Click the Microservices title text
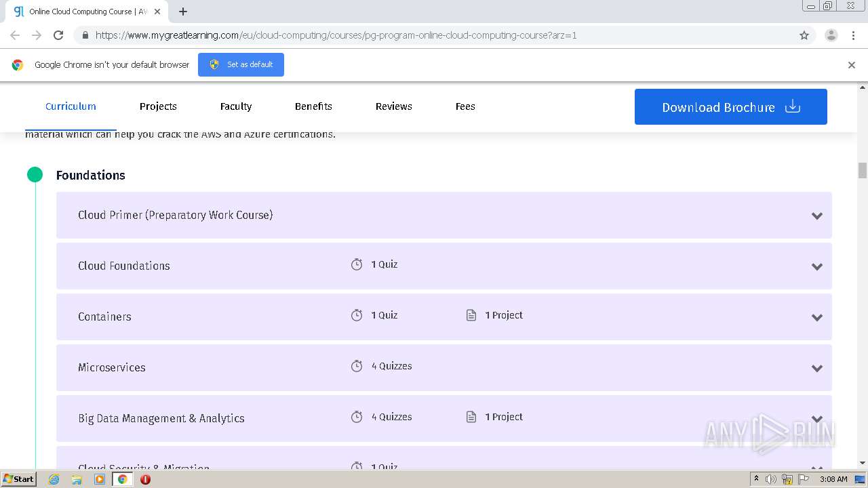 pos(112,367)
